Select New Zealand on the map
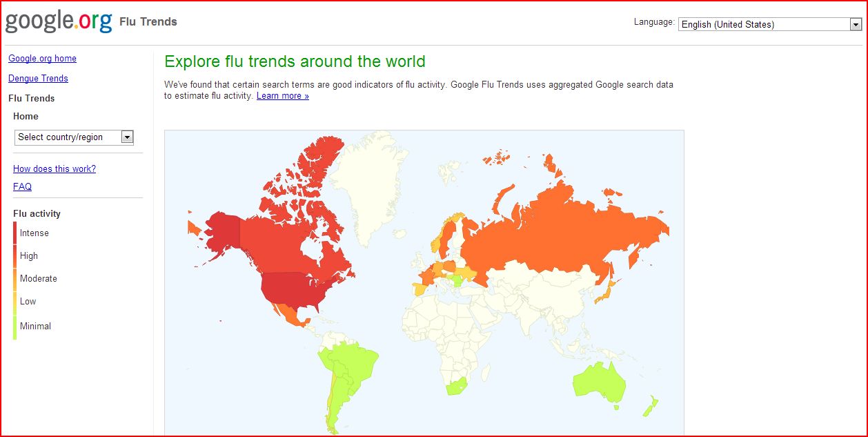Viewport: 868px width, 437px height. coord(650,407)
